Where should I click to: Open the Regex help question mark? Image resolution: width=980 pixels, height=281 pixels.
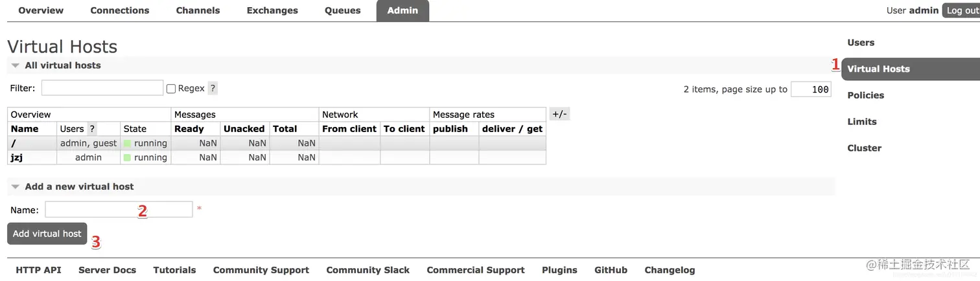coord(213,89)
